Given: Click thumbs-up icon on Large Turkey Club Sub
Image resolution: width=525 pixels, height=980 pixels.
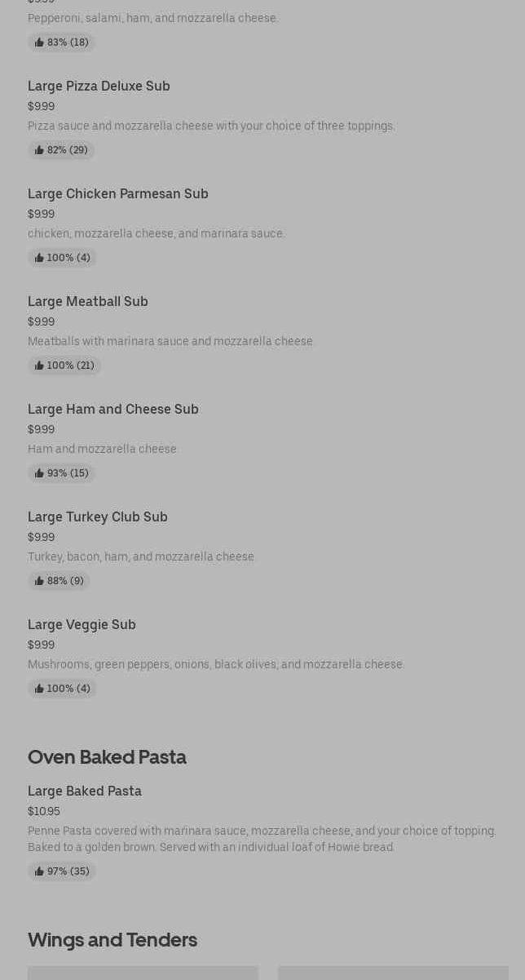Looking at the screenshot, I should click(39, 581).
